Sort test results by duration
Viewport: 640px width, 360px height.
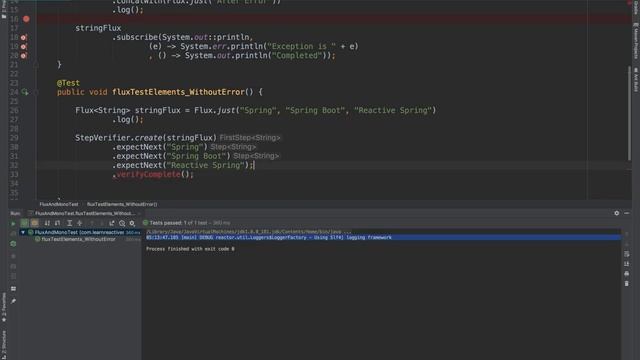point(58,223)
